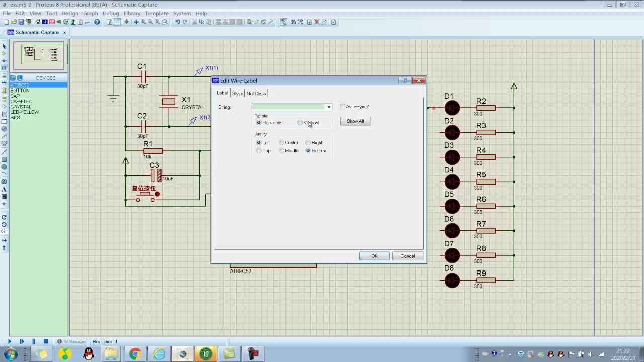
Task: Confirm the dialog with OK
Action: (374, 256)
